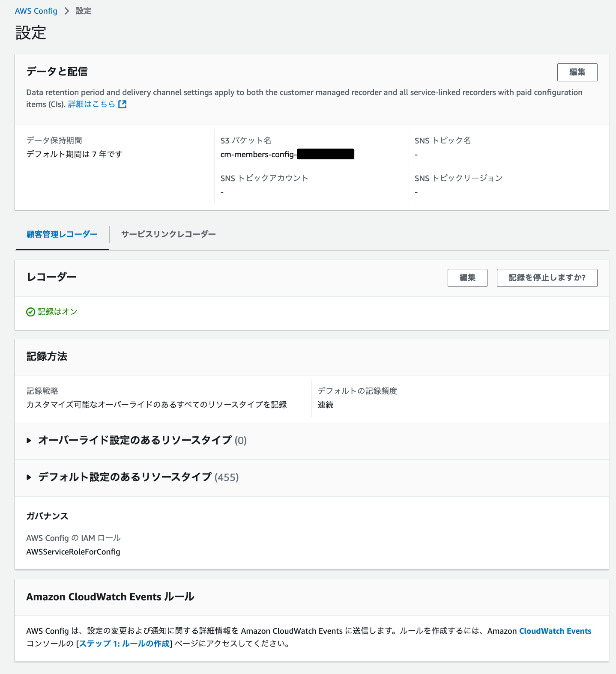Click the 編集 button in データと配信 panel

tap(577, 72)
